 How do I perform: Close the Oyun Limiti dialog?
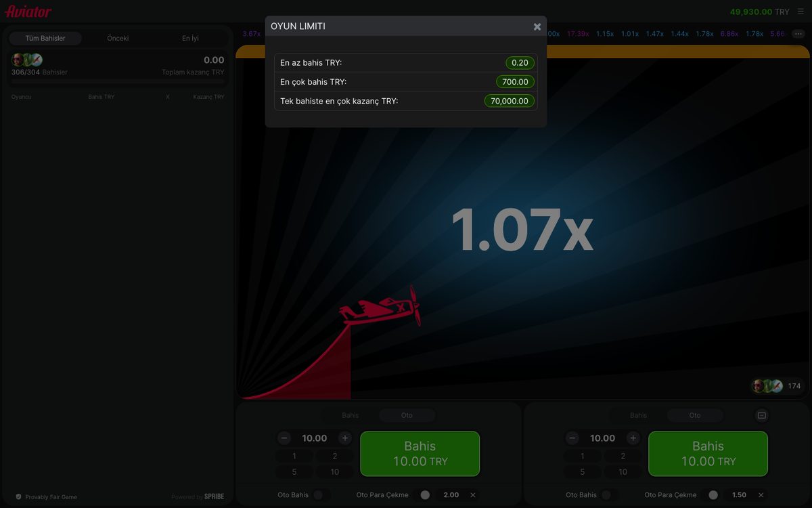point(537,26)
